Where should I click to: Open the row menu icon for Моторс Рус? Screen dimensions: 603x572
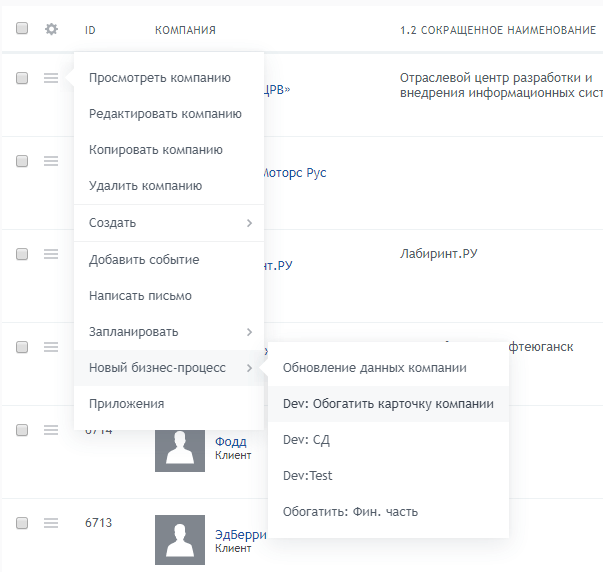tap(51, 161)
